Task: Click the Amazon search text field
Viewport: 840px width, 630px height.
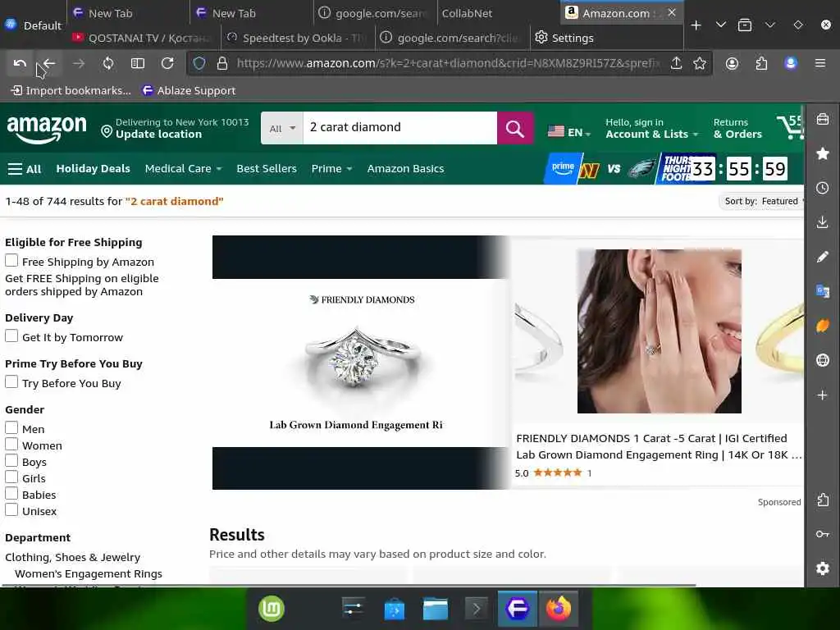Action: coord(399,127)
